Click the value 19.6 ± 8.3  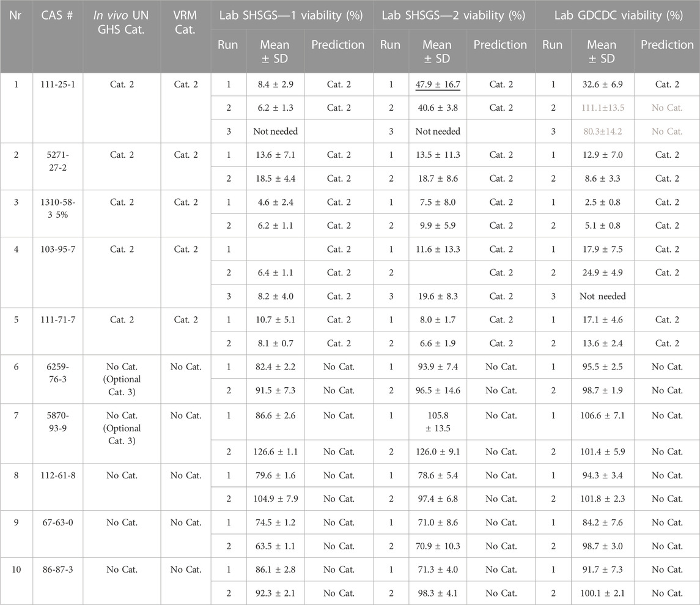click(x=438, y=296)
